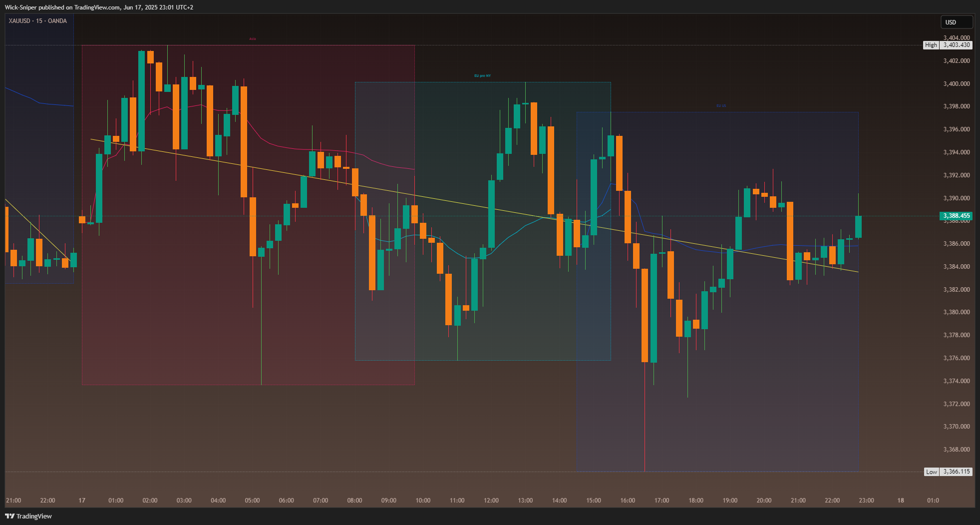
Task: Click the XAUUSD · 15 · OANDA symbol label
Action: [38, 21]
